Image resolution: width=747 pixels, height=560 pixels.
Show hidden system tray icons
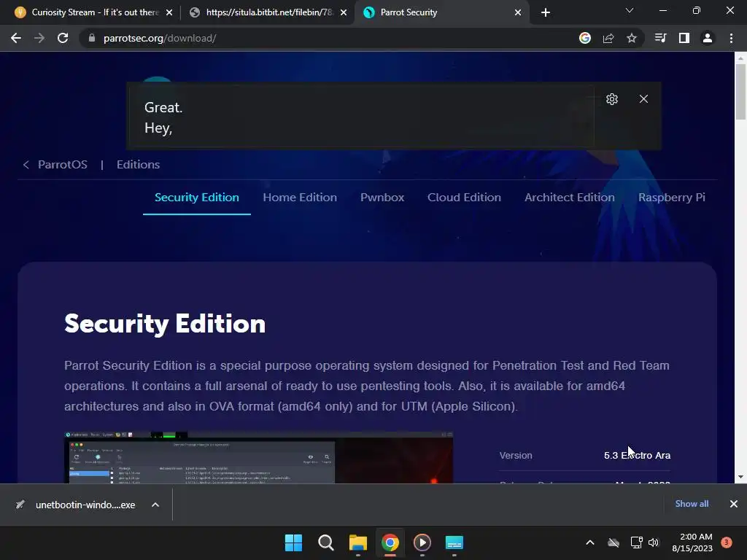589,542
